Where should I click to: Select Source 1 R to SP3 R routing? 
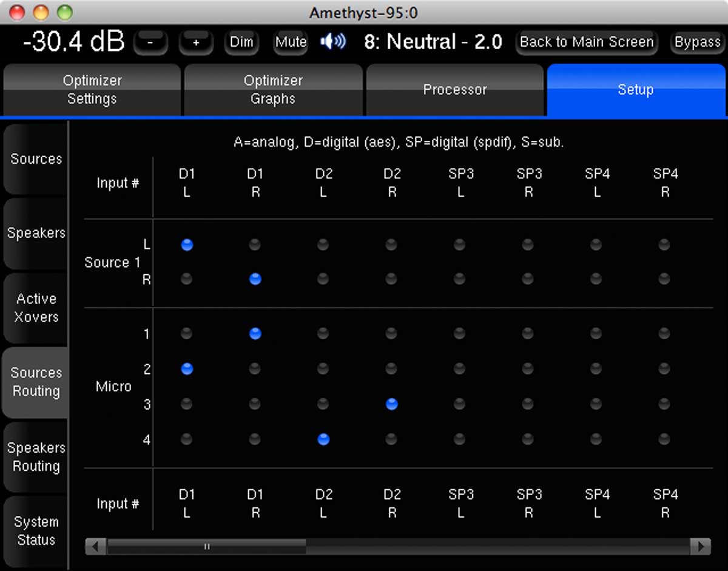tap(528, 279)
